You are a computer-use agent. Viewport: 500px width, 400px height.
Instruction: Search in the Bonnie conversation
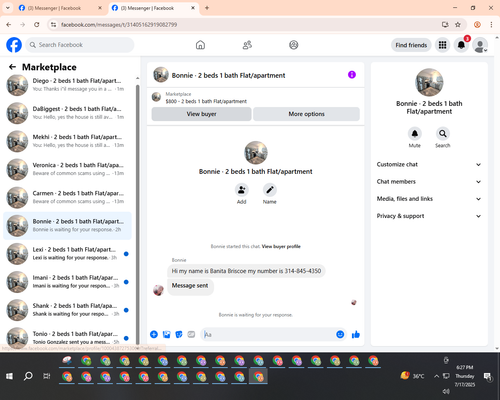(443, 134)
